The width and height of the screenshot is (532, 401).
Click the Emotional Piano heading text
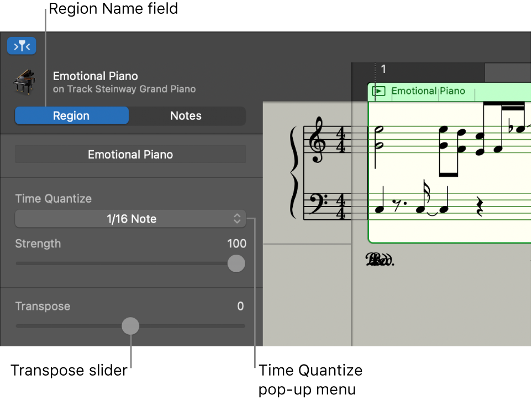(x=95, y=76)
